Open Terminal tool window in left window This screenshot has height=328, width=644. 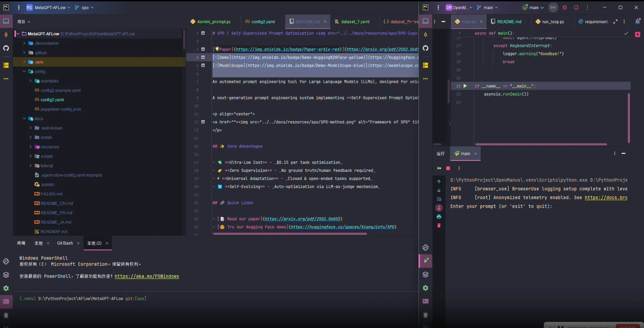pyautogui.click(x=6, y=301)
